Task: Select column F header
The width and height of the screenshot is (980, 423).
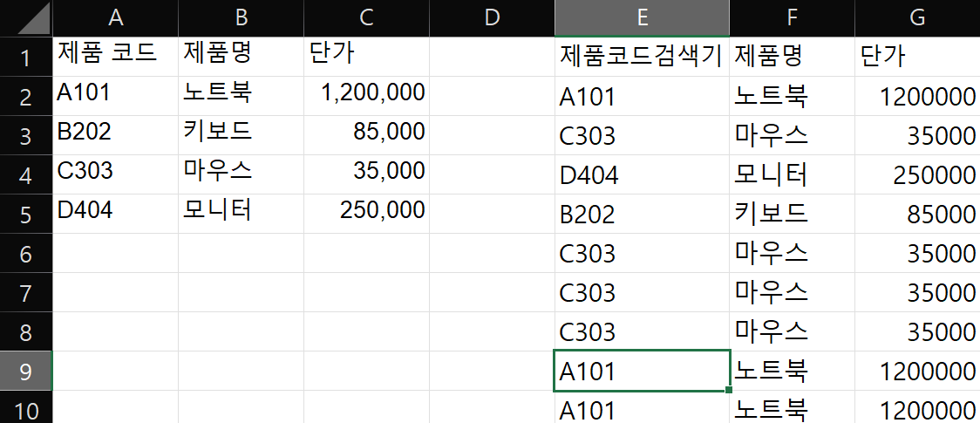Action: (792, 18)
